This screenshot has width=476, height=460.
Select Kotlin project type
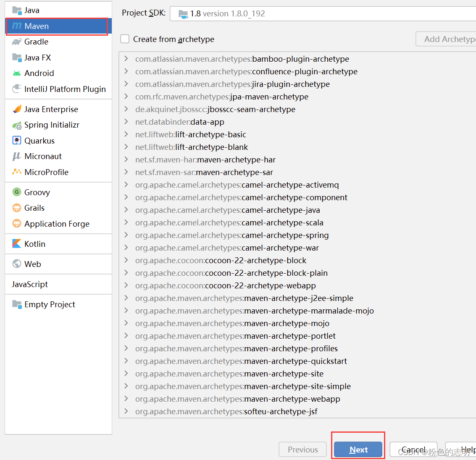pos(58,244)
